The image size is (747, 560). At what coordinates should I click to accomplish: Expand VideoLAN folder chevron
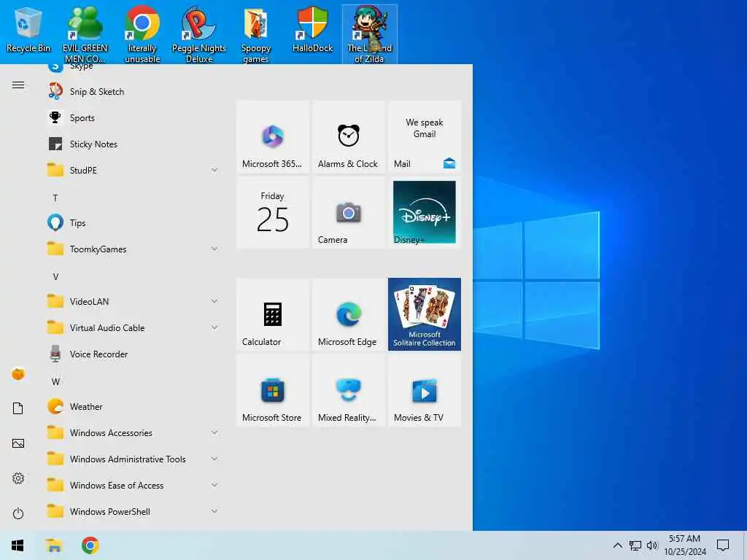click(214, 301)
